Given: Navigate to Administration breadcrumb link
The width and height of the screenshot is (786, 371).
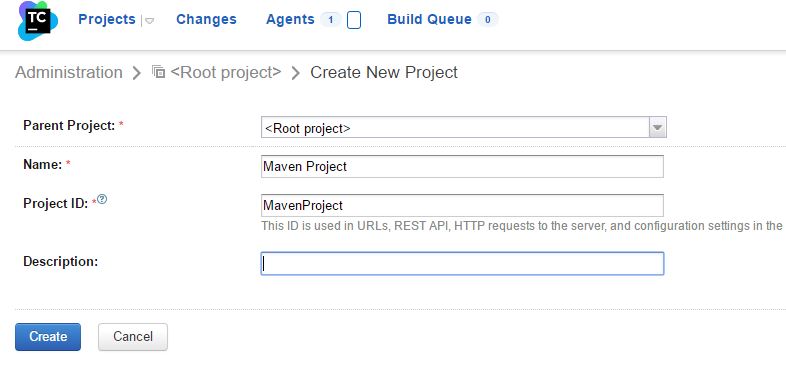Looking at the screenshot, I should coord(69,72).
